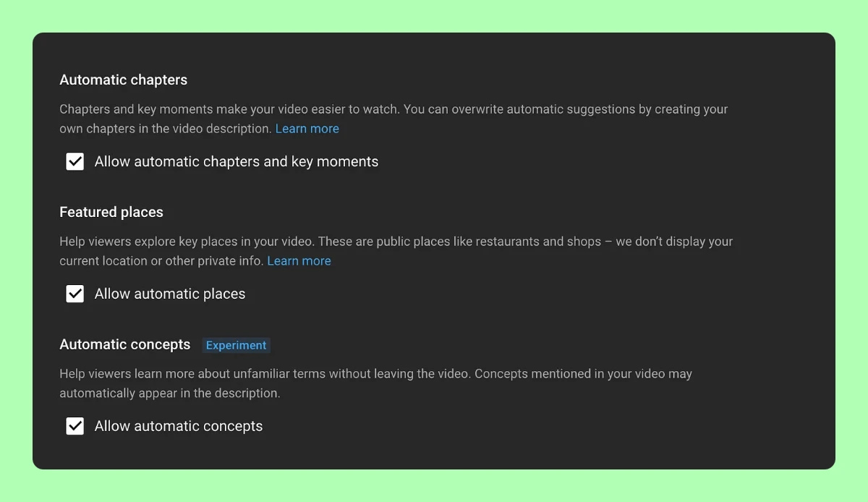Select the Automatic chapters section heading
Image resolution: width=868 pixels, height=502 pixels.
(123, 80)
